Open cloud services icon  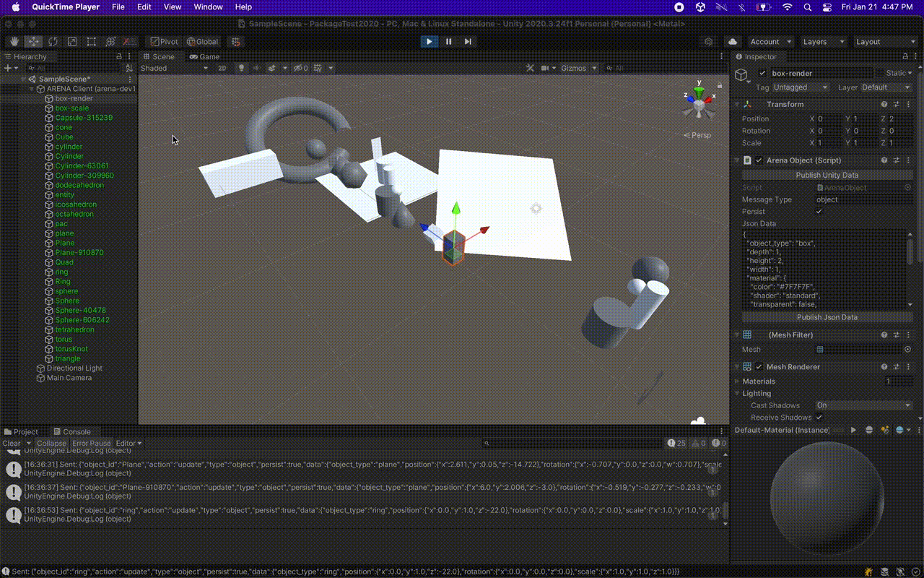click(x=733, y=42)
